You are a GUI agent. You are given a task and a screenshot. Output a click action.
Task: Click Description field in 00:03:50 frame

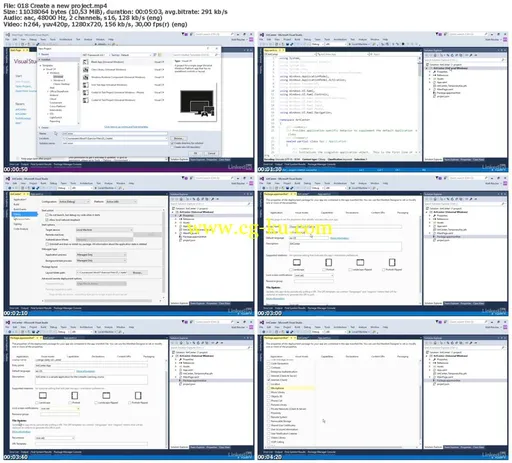[x=91, y=379]
